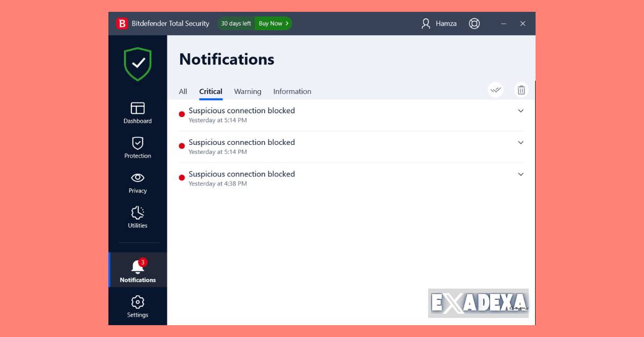Mark all notifications as read

coord(495,90)
